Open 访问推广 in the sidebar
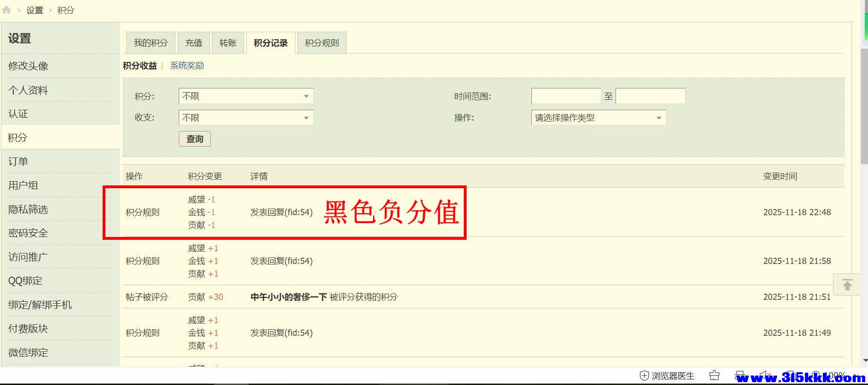The width and height of the screenshot is (868, 385). pos(28,257)
